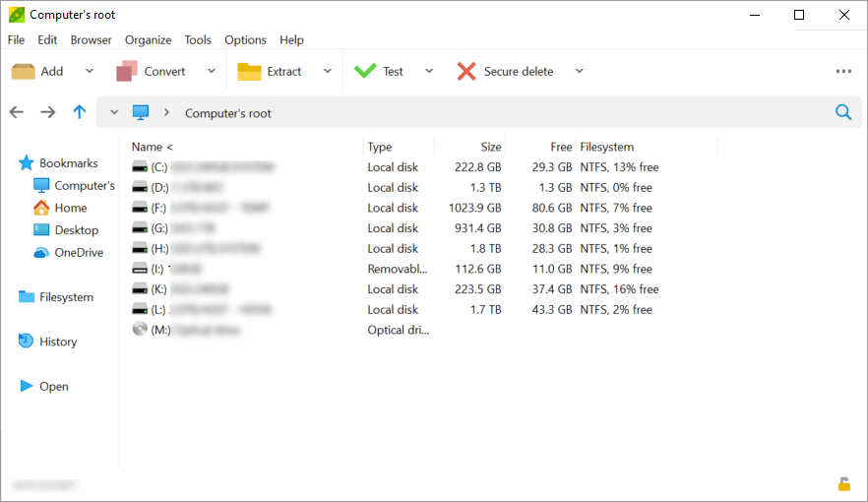Screen dimensions: 868x502
Task: Open the address bar history chevron
Action: tap(114, 112)
